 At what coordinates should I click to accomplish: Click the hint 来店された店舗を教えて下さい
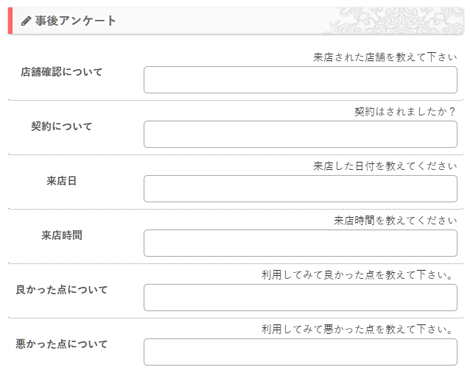point(385,57)
